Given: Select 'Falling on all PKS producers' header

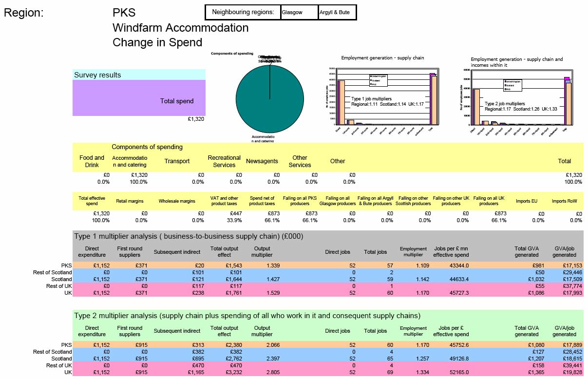Looking at the screenshot, I should (300, 201).
